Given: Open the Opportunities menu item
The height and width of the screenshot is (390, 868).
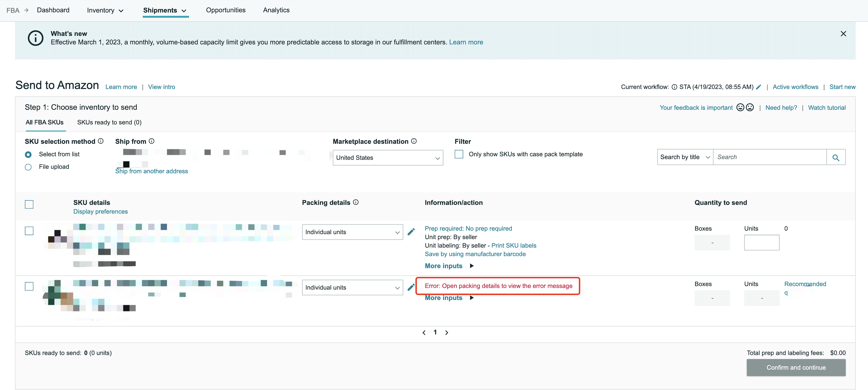Looking at the screenshot, I should click(226, 10).
